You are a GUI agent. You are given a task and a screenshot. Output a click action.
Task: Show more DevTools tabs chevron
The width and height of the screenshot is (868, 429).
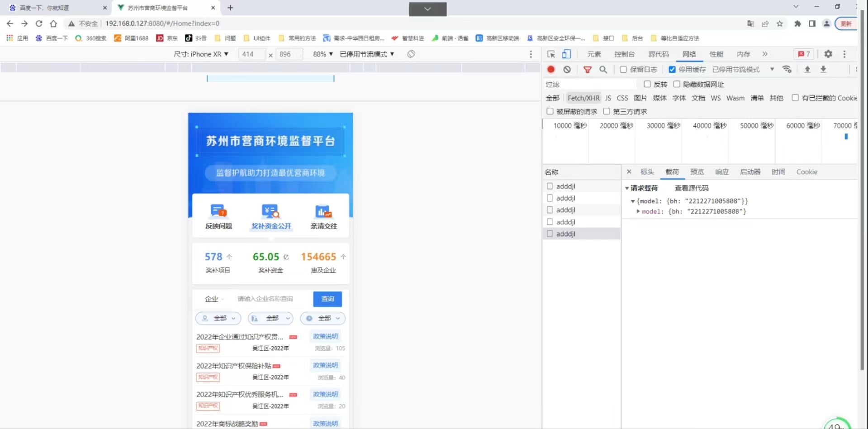point(765,54)
